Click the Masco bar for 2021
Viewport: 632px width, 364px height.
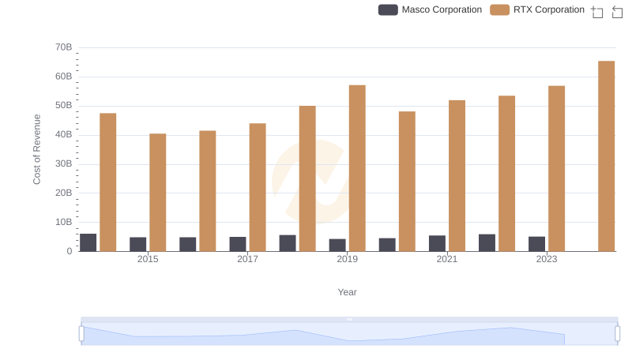(438, 243)
